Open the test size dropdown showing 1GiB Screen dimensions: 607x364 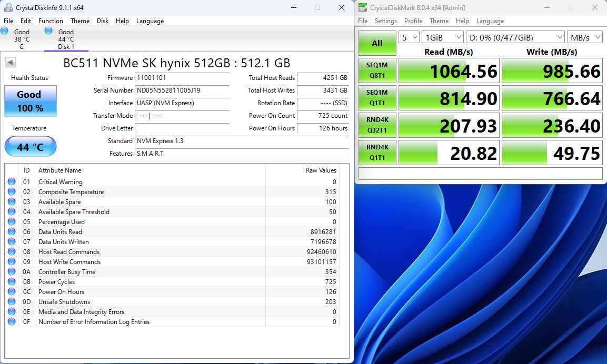point(442,37)
